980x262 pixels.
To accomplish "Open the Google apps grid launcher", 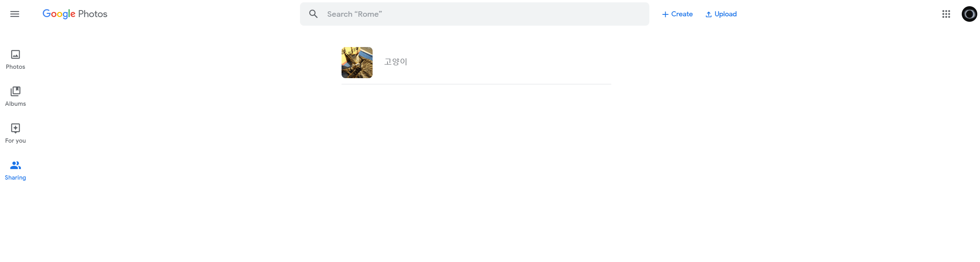I will point(946,14).
